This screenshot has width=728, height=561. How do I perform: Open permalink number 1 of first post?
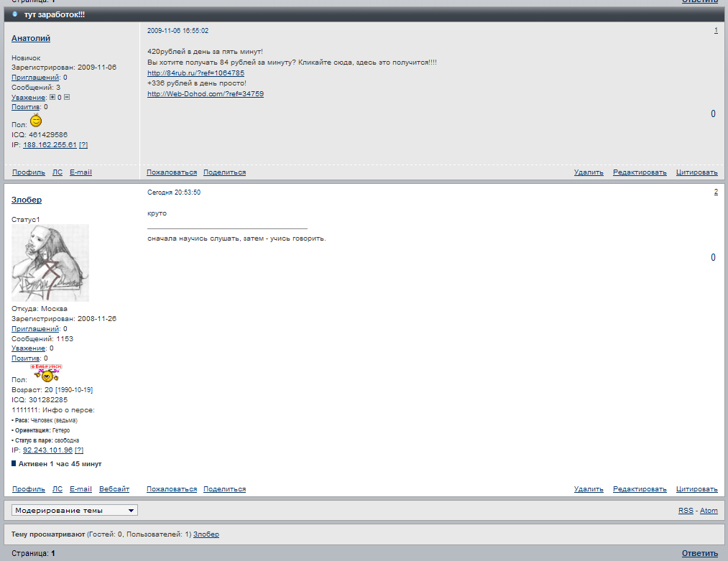tap(716, 31)
